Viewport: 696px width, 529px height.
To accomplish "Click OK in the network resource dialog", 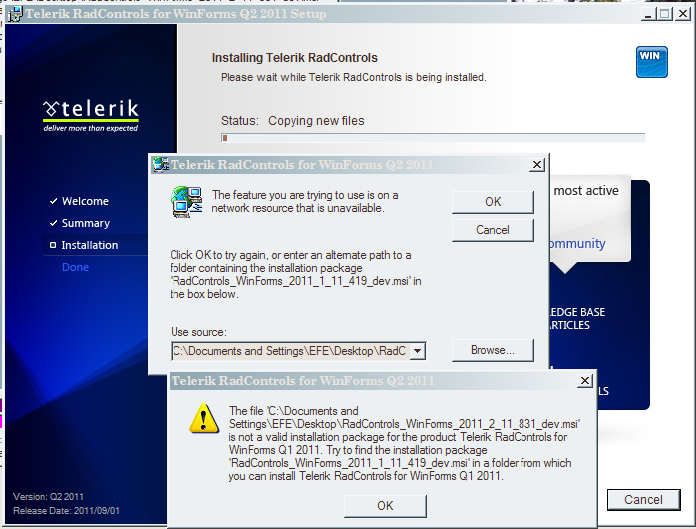I will pyautogui.click(x=493, y=202).
